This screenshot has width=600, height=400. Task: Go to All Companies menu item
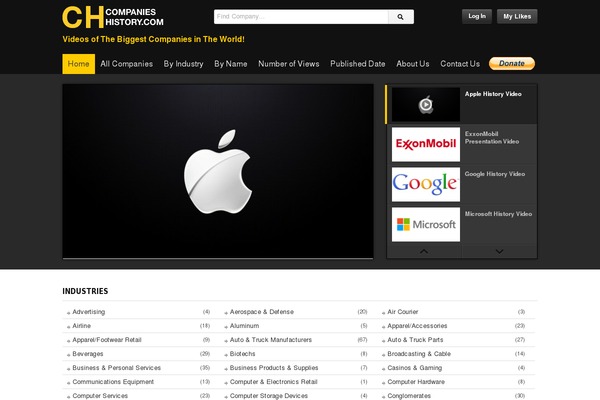point(127,64)
